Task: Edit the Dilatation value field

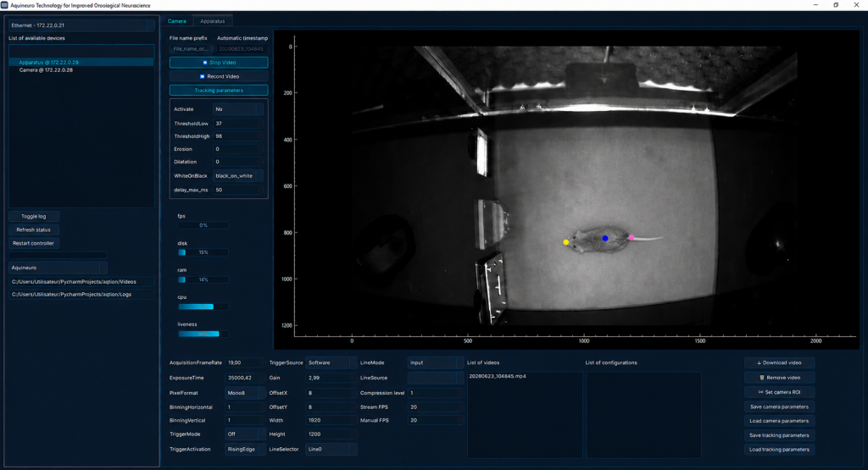Action: tap(238, 162)
